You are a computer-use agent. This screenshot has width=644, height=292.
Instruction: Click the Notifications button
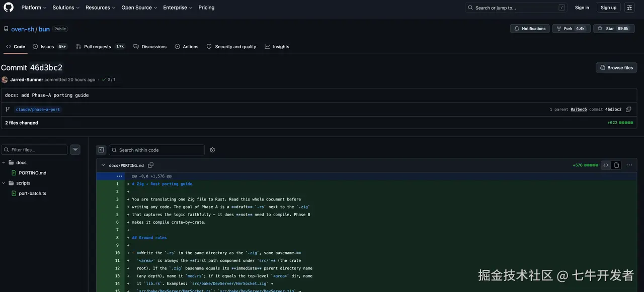(x=530, y=29)
